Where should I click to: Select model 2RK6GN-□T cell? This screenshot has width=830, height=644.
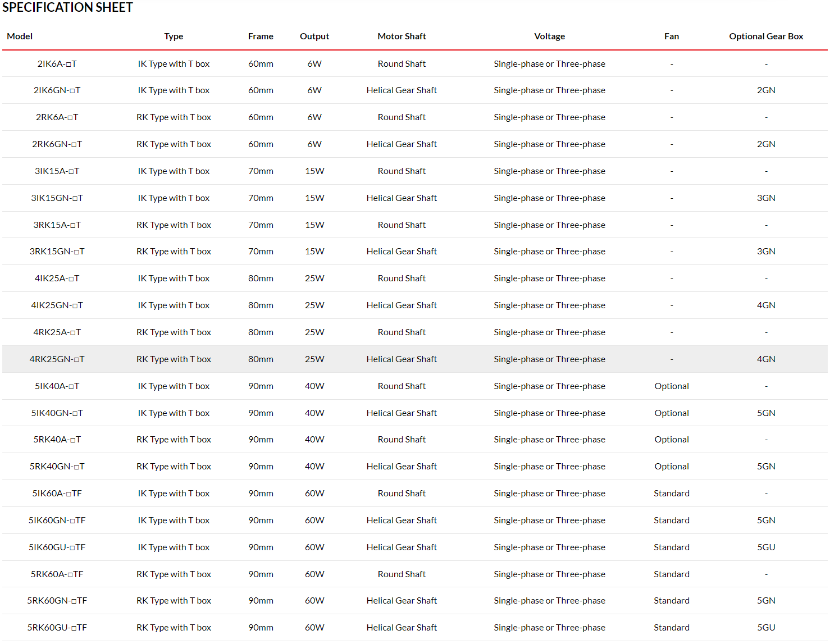pyautogui.click(x=57, y=144)
